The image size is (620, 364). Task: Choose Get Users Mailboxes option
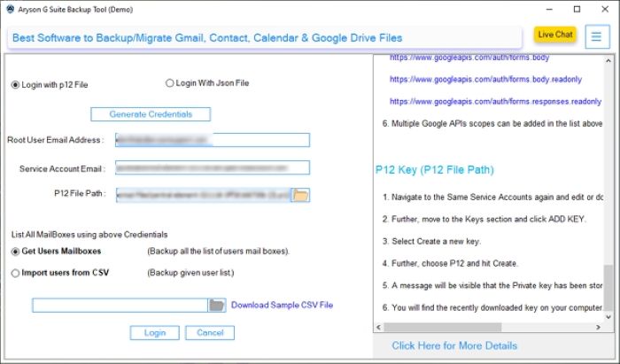pyautogui.click(x=56, y=252)
